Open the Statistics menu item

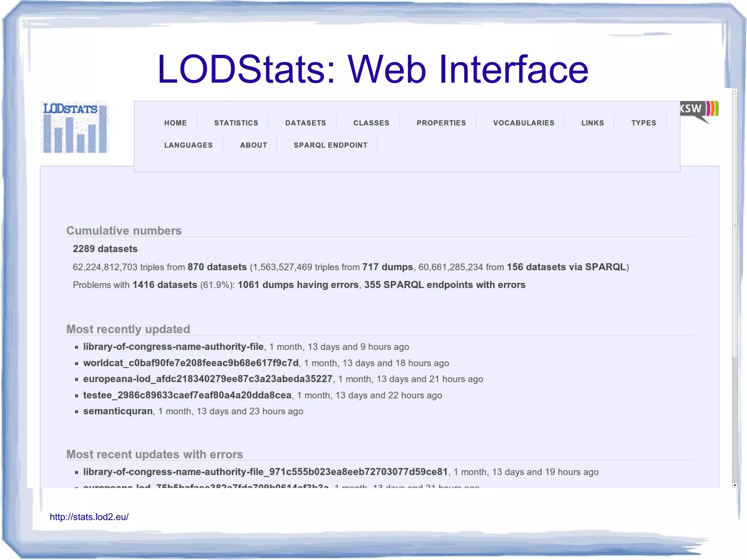[236, 123]
